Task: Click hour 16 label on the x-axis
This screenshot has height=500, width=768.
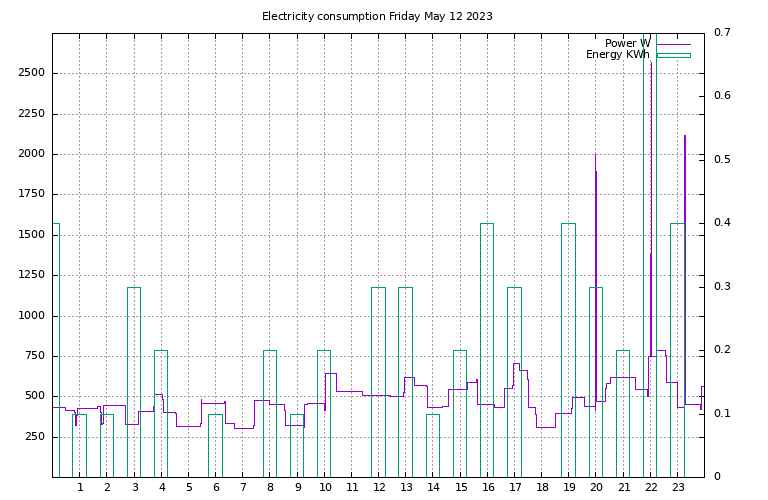Action: click(x=488, y=487)
